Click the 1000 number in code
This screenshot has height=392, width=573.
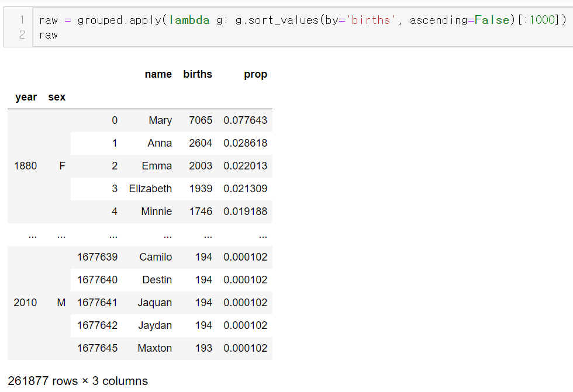(542, 20)
